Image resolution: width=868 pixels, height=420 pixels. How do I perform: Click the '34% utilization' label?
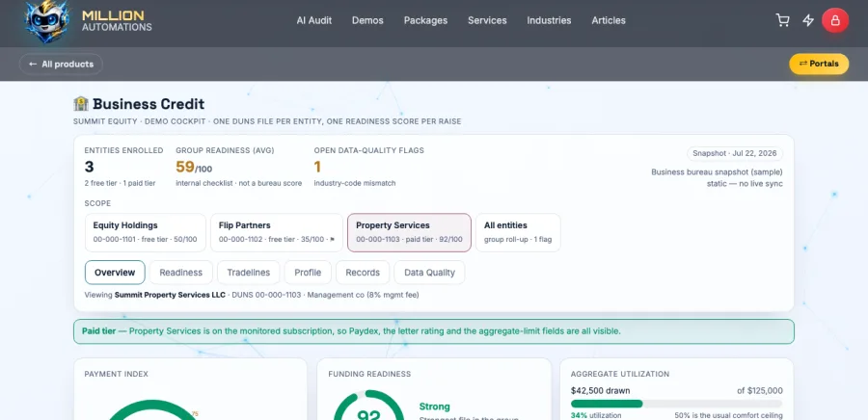tap(596, 415)
